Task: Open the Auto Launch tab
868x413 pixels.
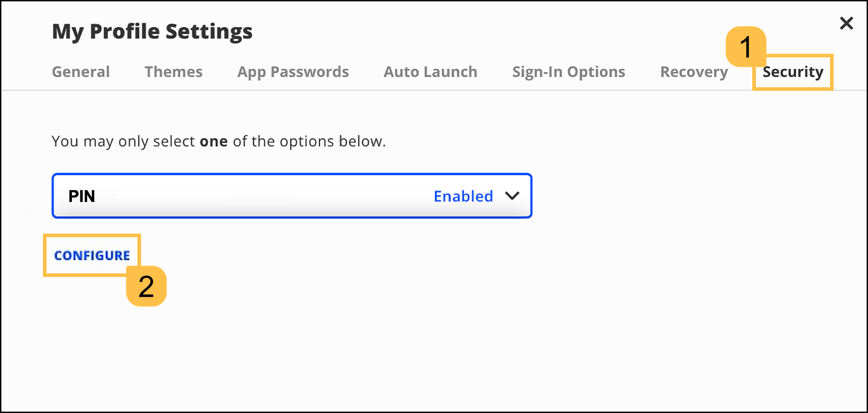Action: 430,71
